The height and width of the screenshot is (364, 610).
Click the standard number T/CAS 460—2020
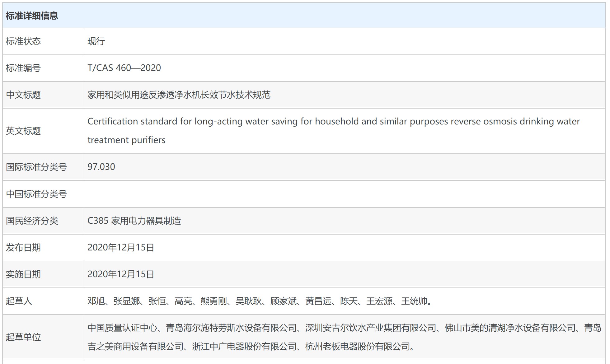[124, 68]
